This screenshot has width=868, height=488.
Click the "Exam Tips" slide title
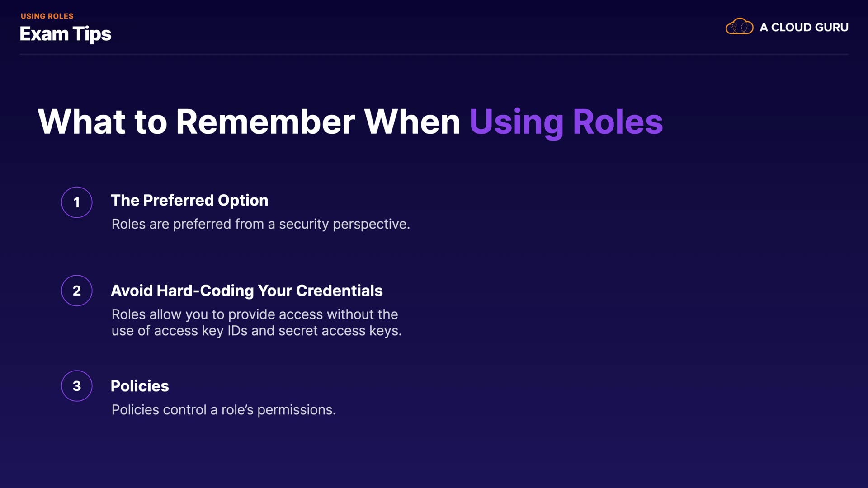pyautogui.click(x=66, y=34)
